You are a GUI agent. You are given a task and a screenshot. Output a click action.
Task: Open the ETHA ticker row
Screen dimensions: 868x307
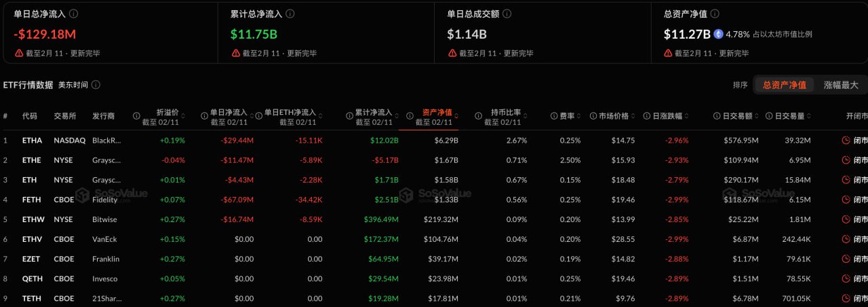pyautogui.click(x=434, y=141)
